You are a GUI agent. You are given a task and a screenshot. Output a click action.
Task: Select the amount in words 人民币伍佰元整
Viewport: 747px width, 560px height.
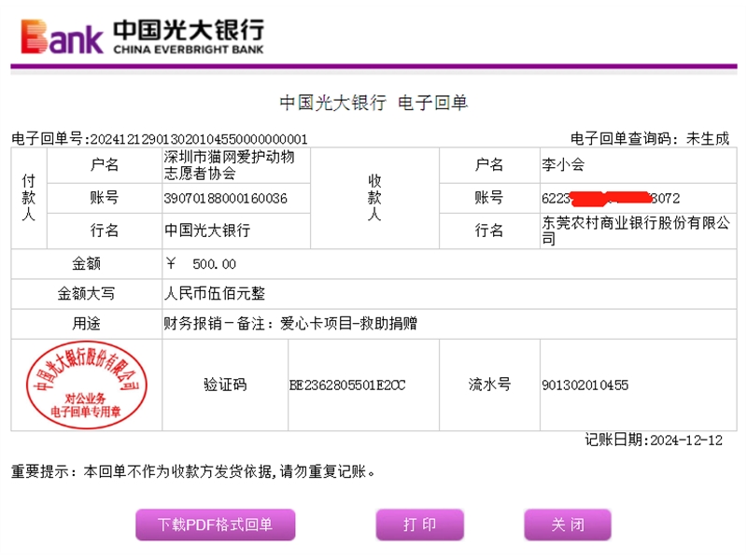(215, 293)
